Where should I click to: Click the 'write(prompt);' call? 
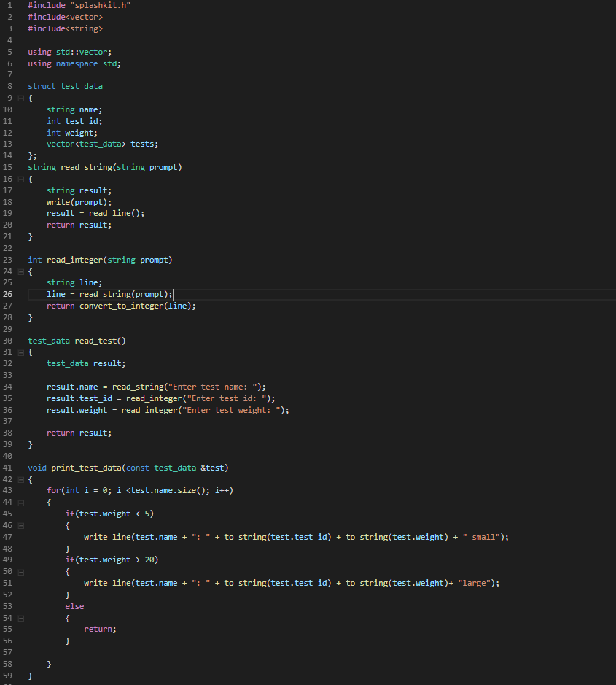79,202
